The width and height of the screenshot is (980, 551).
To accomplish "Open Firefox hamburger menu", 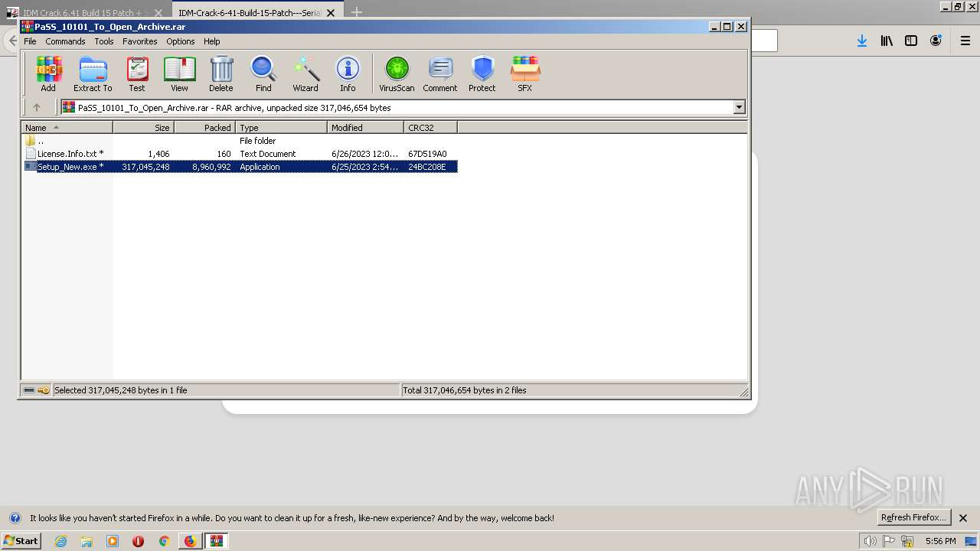I will [x=965, y=41].
